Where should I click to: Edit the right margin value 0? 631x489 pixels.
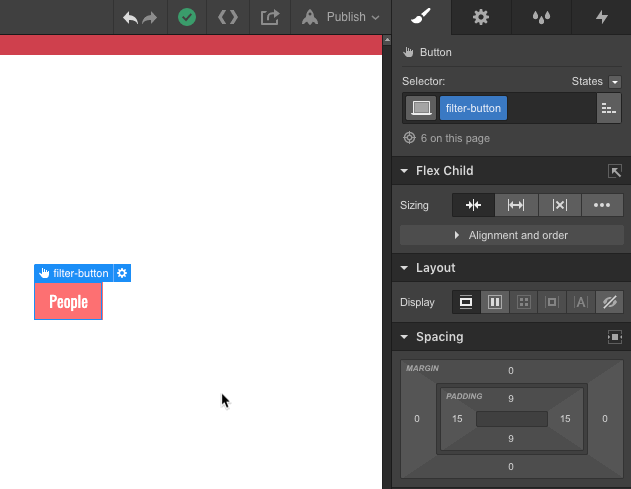[x=604, y=419]
